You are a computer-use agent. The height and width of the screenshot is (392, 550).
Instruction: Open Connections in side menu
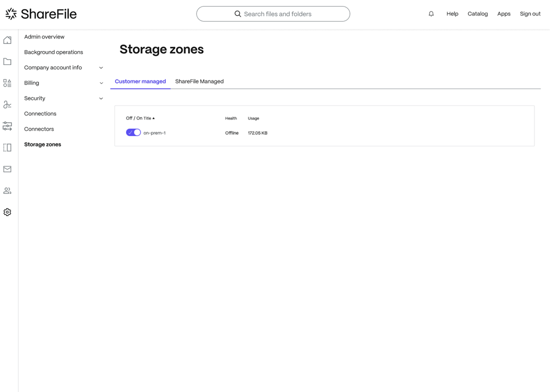point(40,113)
